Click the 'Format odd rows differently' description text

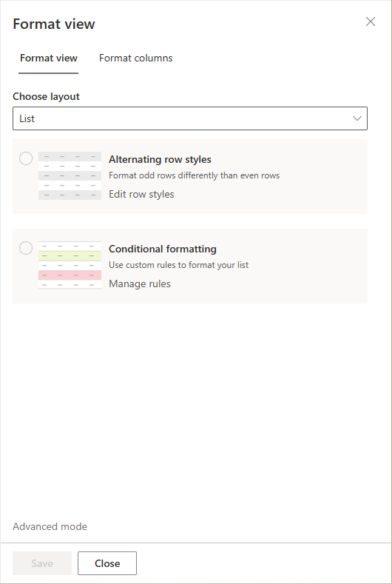(194, 175)
